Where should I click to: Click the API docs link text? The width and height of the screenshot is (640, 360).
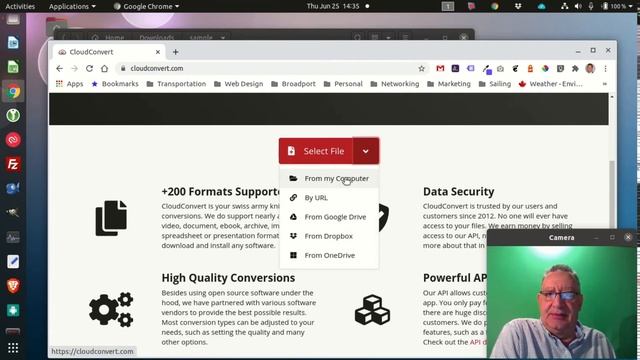(478, 342)
